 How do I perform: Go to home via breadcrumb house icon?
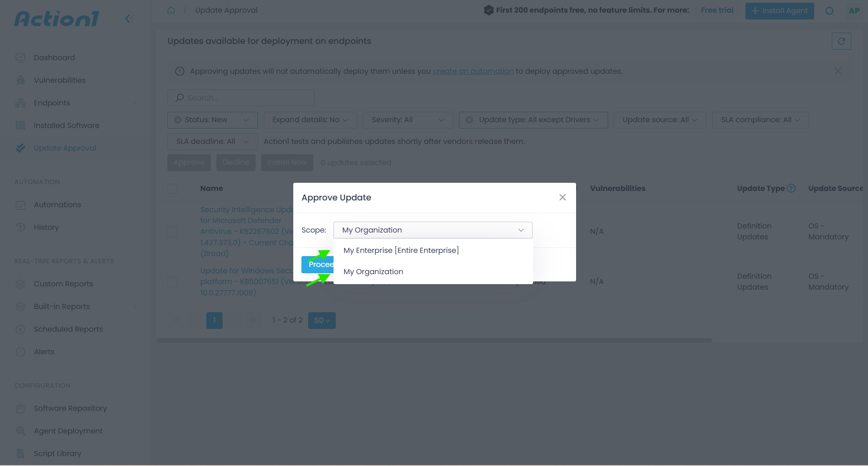click(x=171, y=10)
